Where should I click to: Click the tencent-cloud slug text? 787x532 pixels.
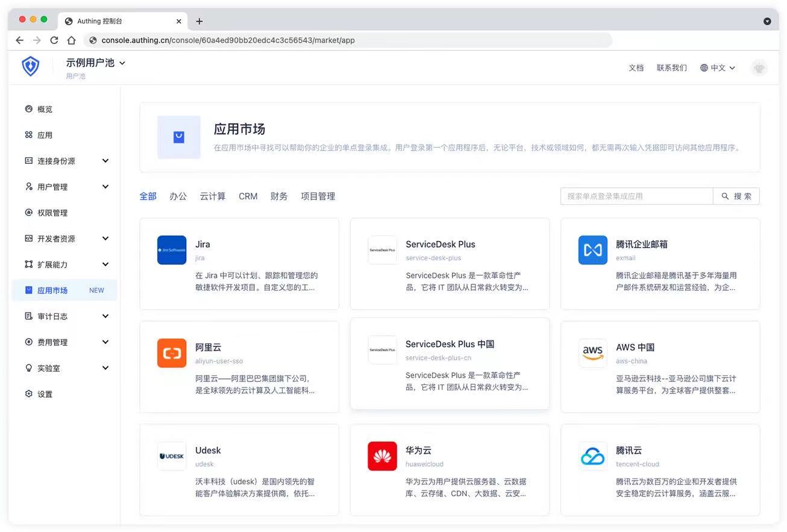click(x=638, y=465)
